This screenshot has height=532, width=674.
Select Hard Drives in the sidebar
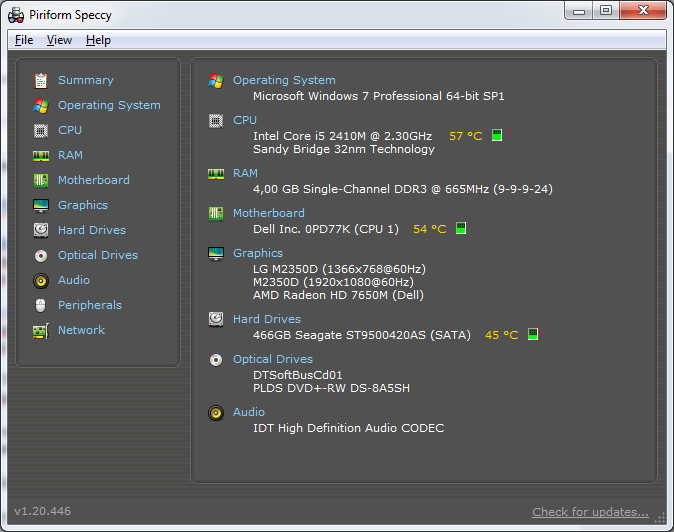click(x=92, y=230)
